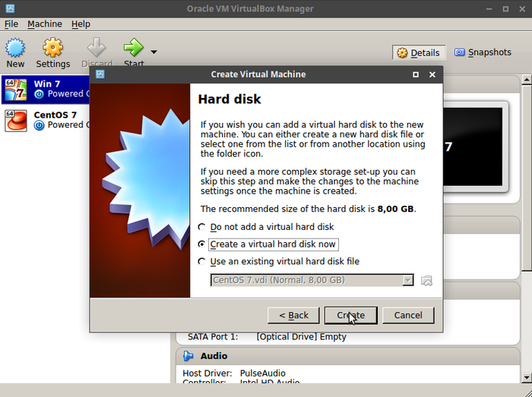Click the Win 7 powered state icon
This screenshot has width=532, height=397.
[39, 94]
